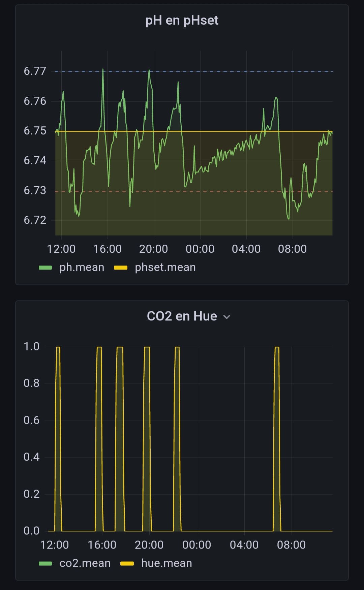Open the yellow color swatch for phset.mean
The image size is (364, 590).
(x=121, y=268)
